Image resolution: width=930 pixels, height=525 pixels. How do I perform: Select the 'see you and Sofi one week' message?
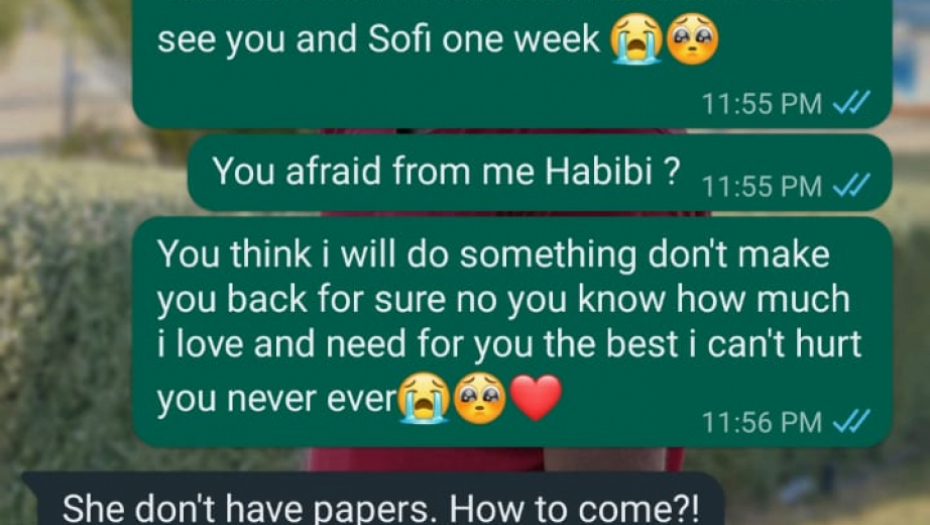coord(512,62)
